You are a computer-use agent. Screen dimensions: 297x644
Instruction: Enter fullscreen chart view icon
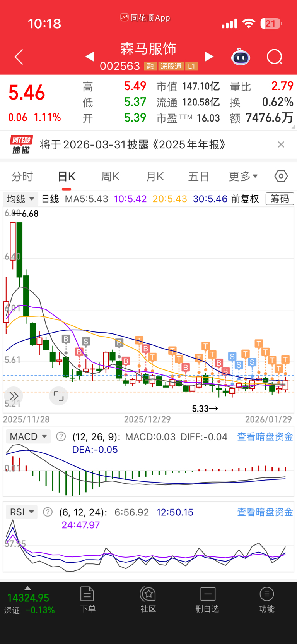pyautogui.click(x=58, y=396)
